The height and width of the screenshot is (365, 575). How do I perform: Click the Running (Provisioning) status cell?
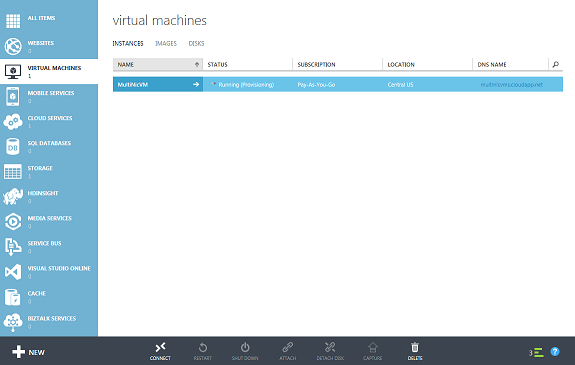pyautogui.click(x=248, y=84)
